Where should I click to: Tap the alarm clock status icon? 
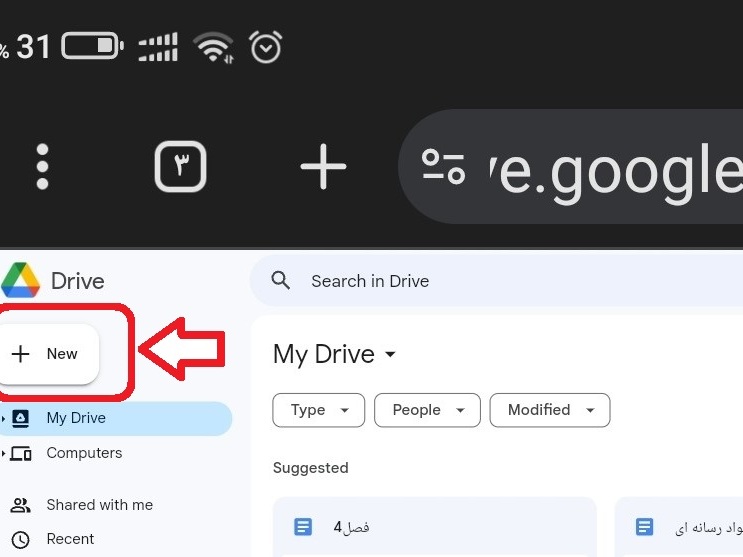265,46
